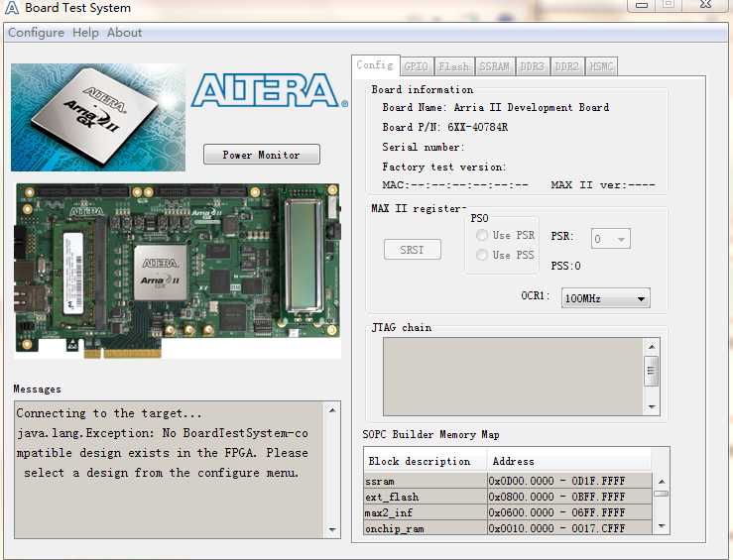The width and height of the screenshot is (733, 560).
Task: Click the address 0x0800.0000 - 0BFF.FFFF
Action: 556,497
